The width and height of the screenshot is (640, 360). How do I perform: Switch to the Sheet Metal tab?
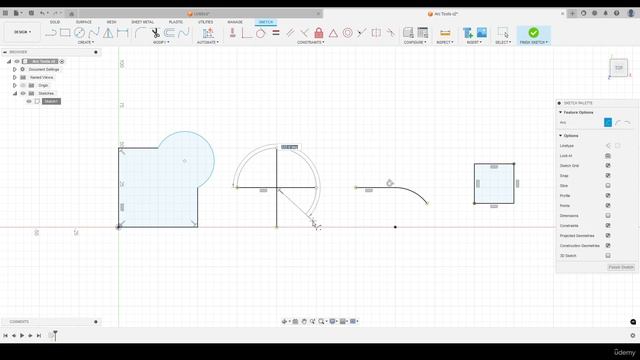[x=142, y=22]
